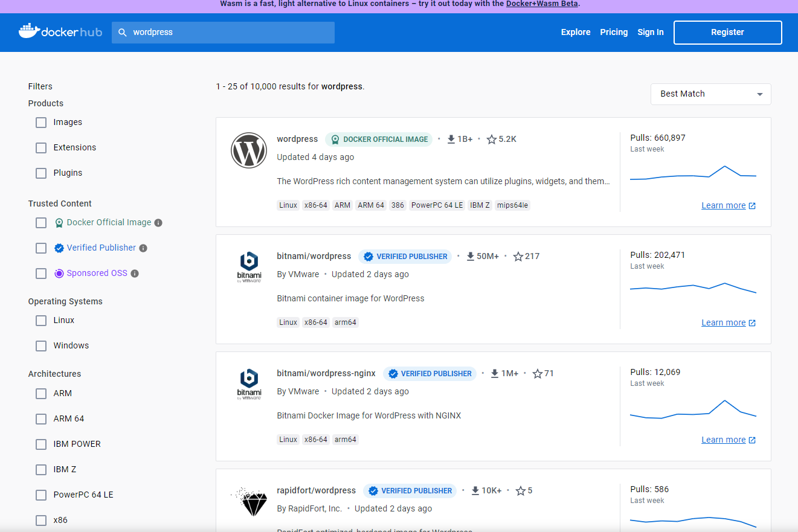Open Learn more in the wordpress card
Screen dimensions: 798x532
coord(724,206)
